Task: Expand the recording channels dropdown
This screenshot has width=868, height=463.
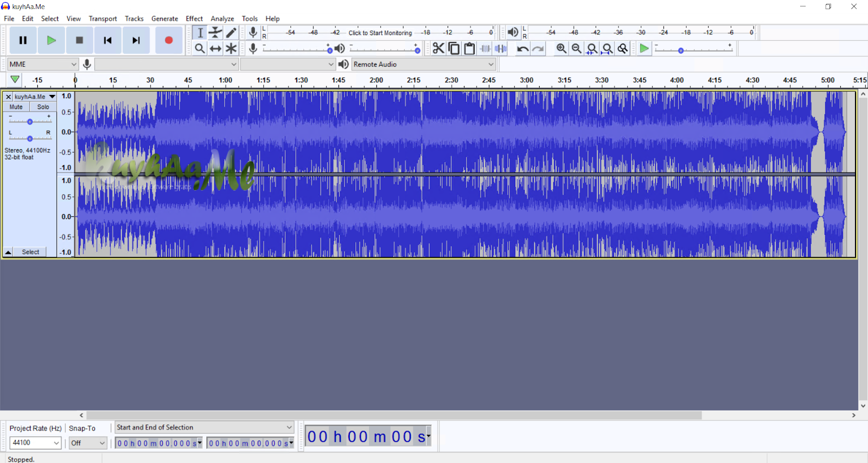Action: [288, 65]
